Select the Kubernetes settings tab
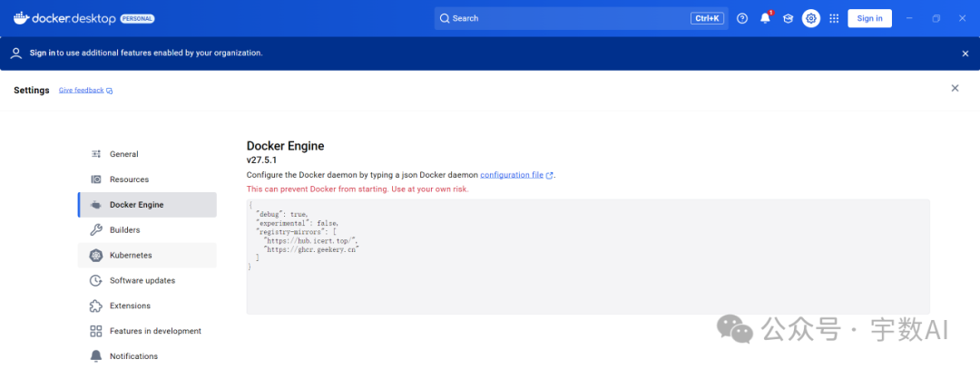 [147, 256]
